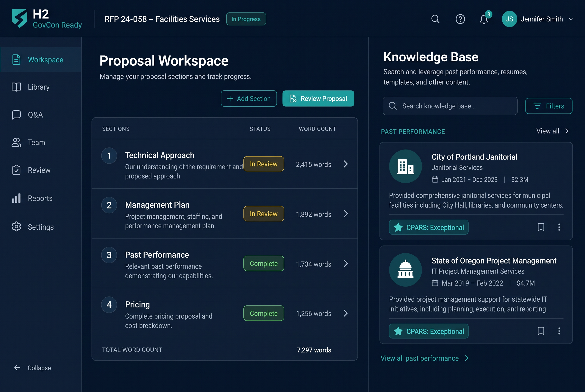Viewport: 585px width, 392px height.
Task: Expand the Management Plan section chevron
Action: tap(346, 214)
